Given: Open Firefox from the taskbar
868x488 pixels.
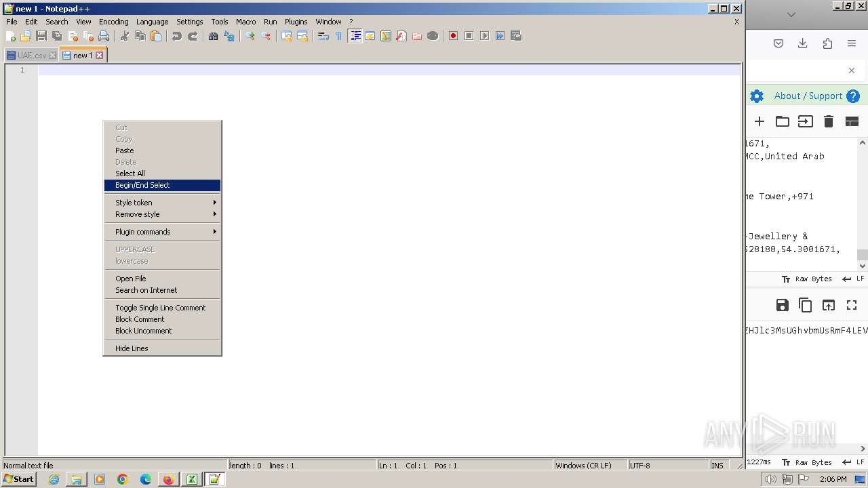Looking at the screenshot, I should pos(168,479).
